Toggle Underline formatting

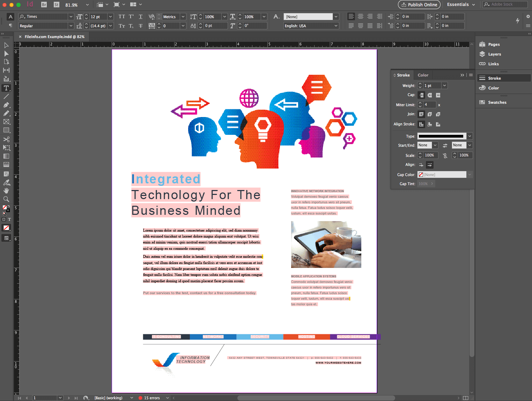click(141, 17)
